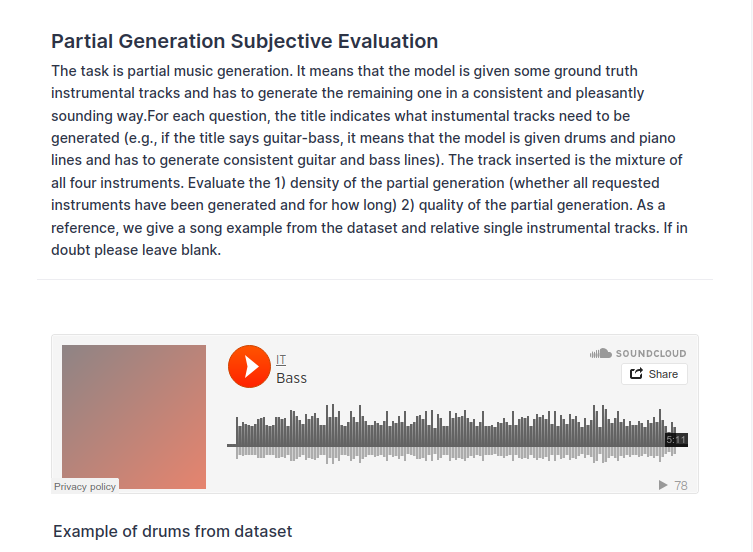Open the Privacy policy link
The height and width of the screenshot is (552, 753).
pos(85,486)
